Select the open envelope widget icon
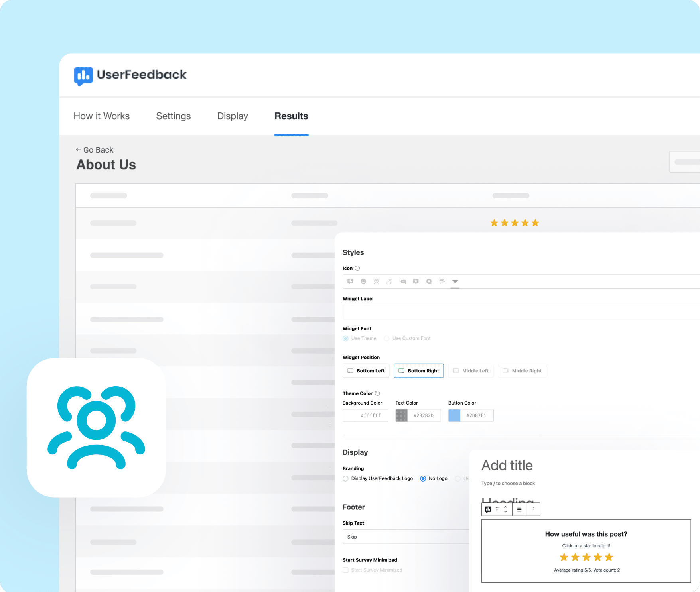700x592 pixels. coord(377,281)
